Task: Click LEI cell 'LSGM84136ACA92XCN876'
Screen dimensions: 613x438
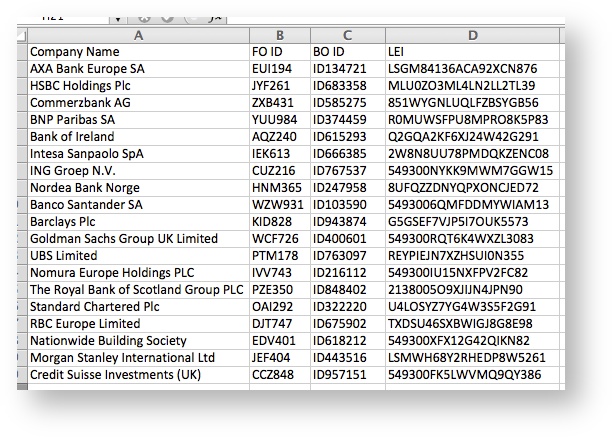Action: point(473,69)
